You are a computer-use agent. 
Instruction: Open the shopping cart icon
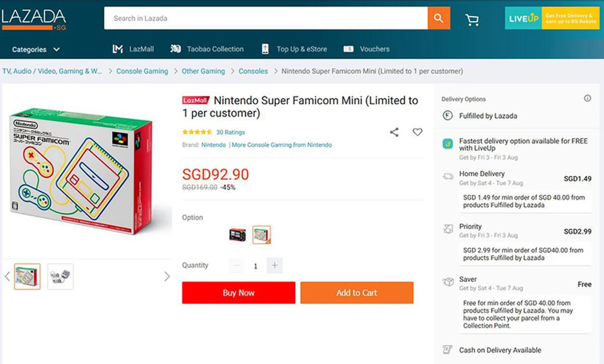[x=472, y=20]
